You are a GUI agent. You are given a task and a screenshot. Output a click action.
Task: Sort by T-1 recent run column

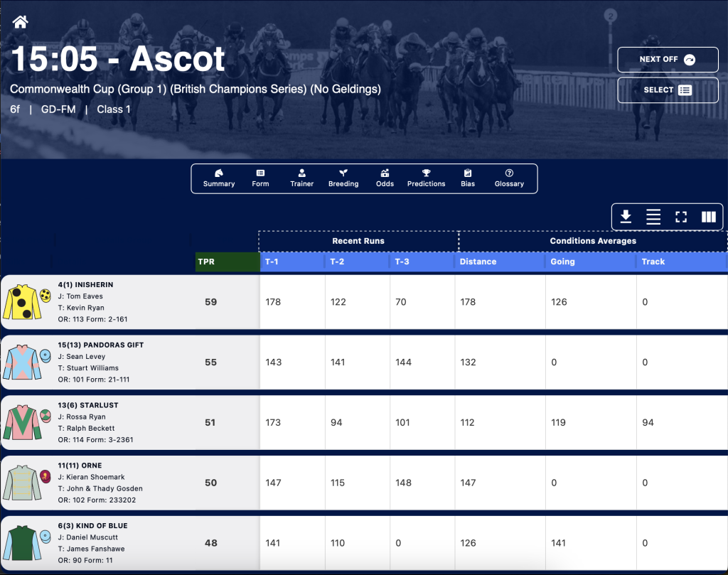click(292, 262)
